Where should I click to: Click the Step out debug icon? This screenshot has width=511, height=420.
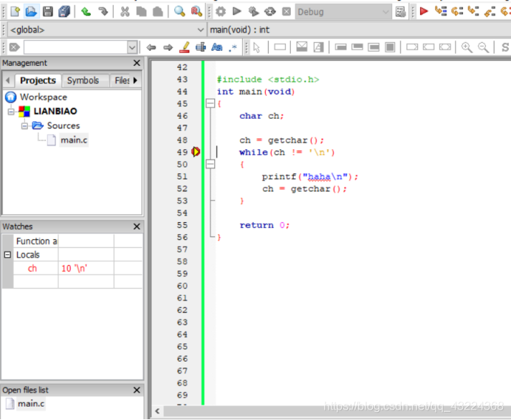(x=490, y=12)
